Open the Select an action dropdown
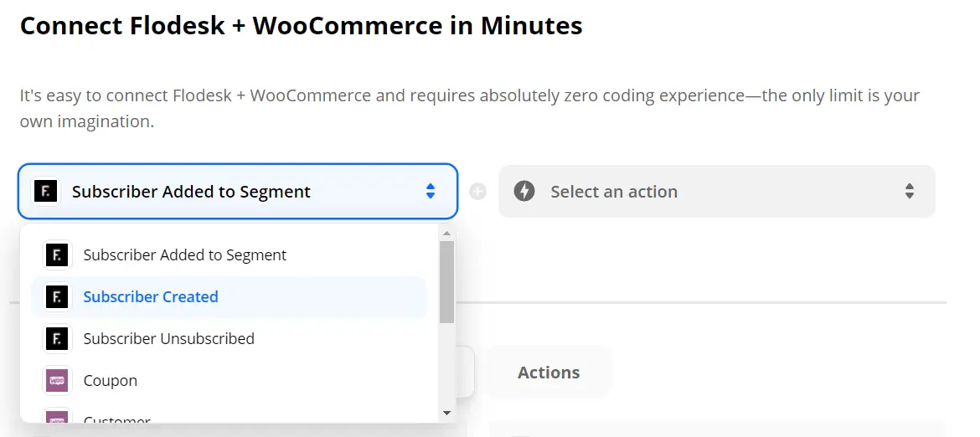 (x=717, y=191)
